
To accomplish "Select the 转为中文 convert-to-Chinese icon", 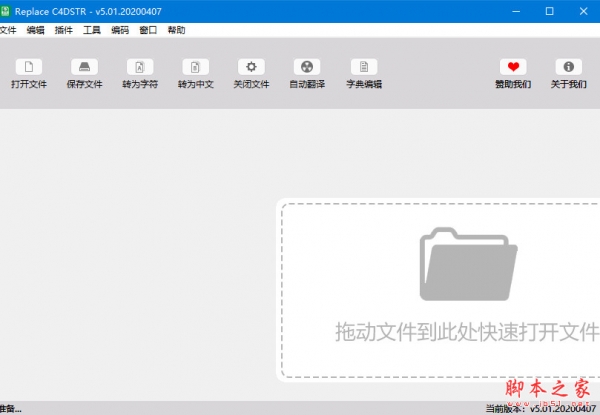I will 196,67.
